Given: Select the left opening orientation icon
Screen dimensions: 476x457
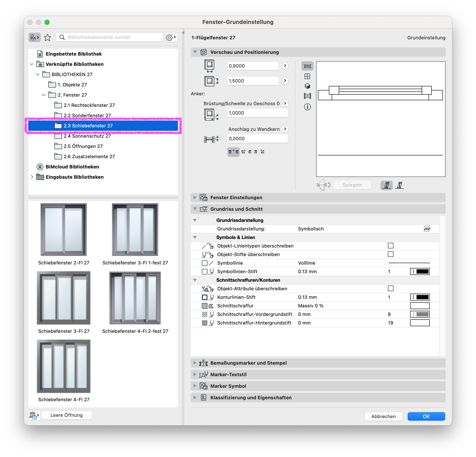Looking at the screenshot, I should 386,185.
